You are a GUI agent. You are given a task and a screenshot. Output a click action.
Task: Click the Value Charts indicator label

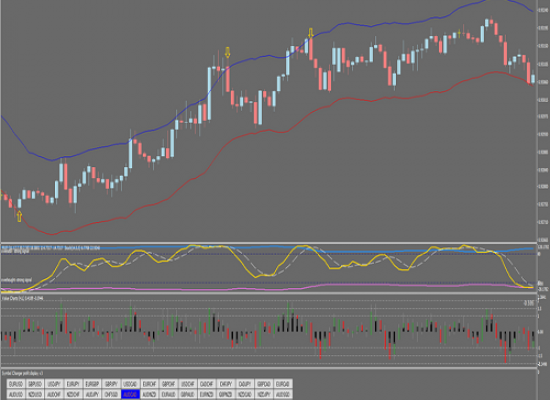tap(22, 298)
